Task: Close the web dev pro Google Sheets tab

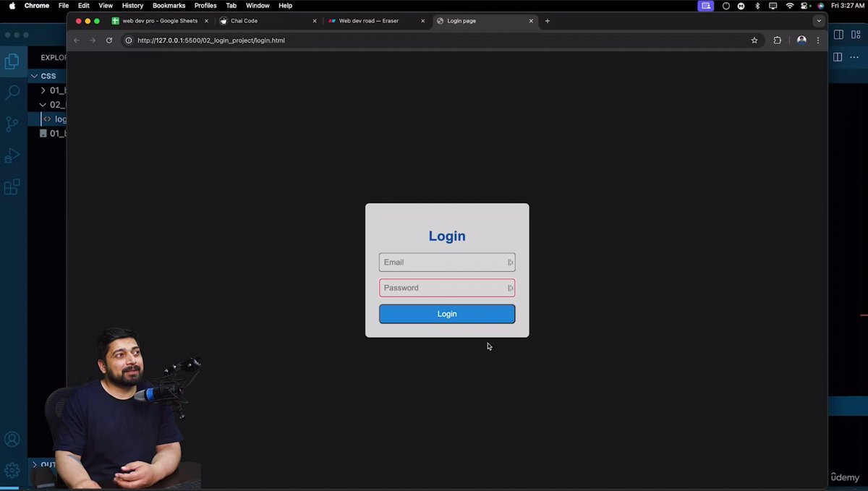Action: click(206, 21)
